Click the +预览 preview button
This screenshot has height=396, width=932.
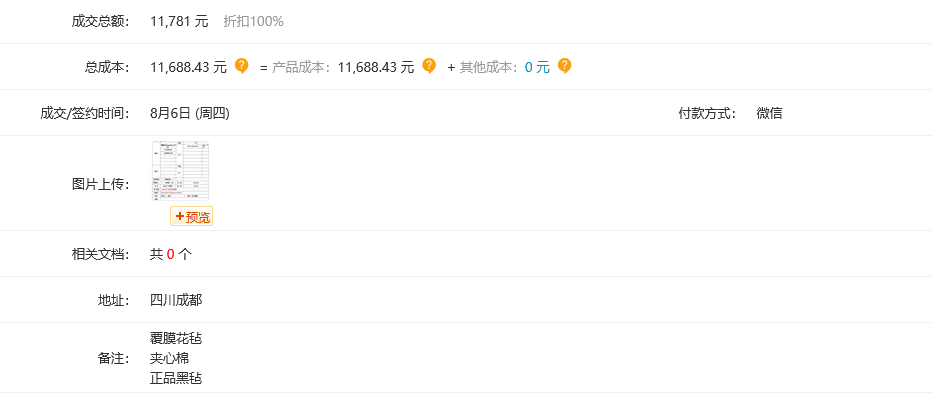(191, 217)
